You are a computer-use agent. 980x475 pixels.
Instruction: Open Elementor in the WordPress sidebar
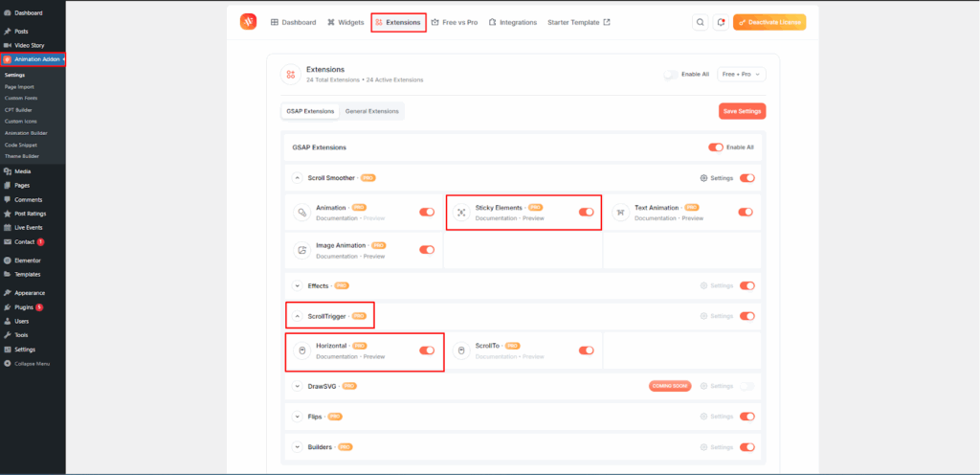coord(28,260)
